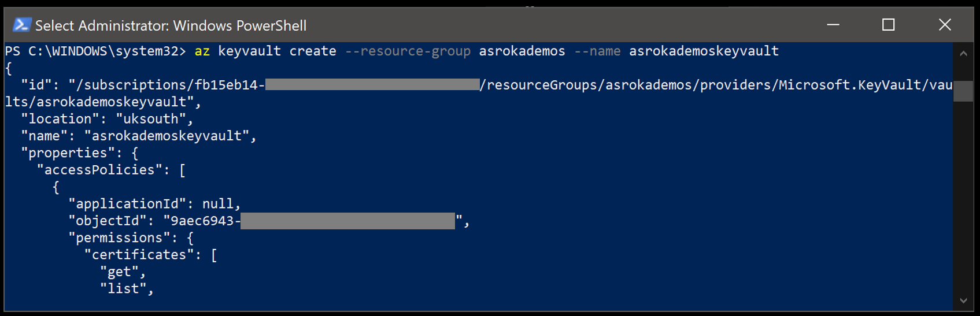Screen dimensions: 980x316
Task: Click the "--resource-group" parameter in the command
Action: (x=408, y=51)
